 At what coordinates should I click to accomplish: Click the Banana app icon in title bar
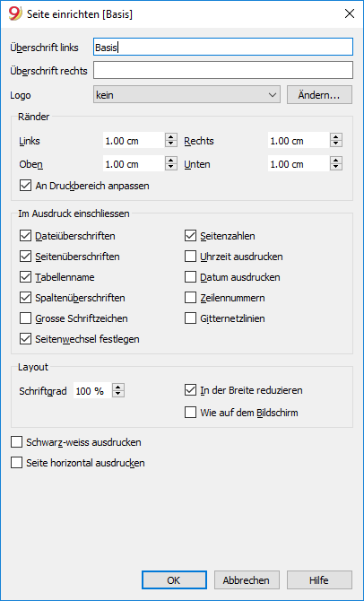tap(15, 14)
